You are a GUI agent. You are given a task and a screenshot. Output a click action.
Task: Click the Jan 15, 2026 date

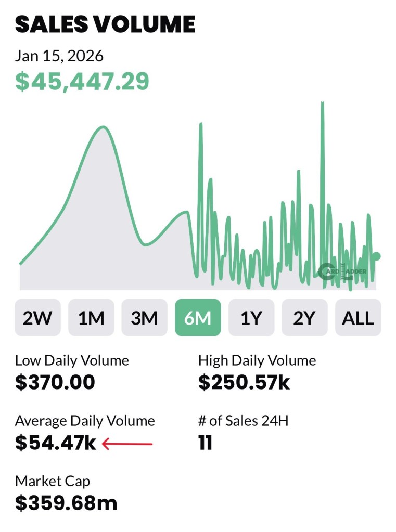coord(59,55)
